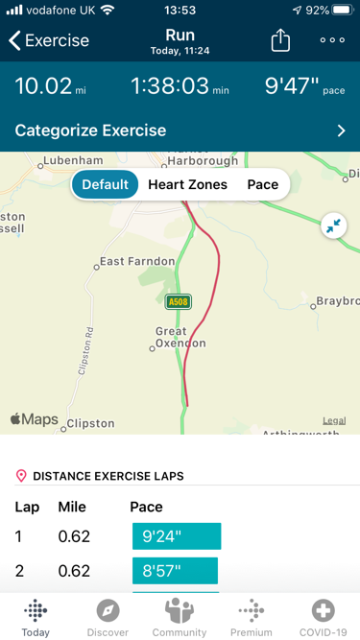Open the Today tab
Viewport: 360px width, 640px height.
(x=36, y=617)
